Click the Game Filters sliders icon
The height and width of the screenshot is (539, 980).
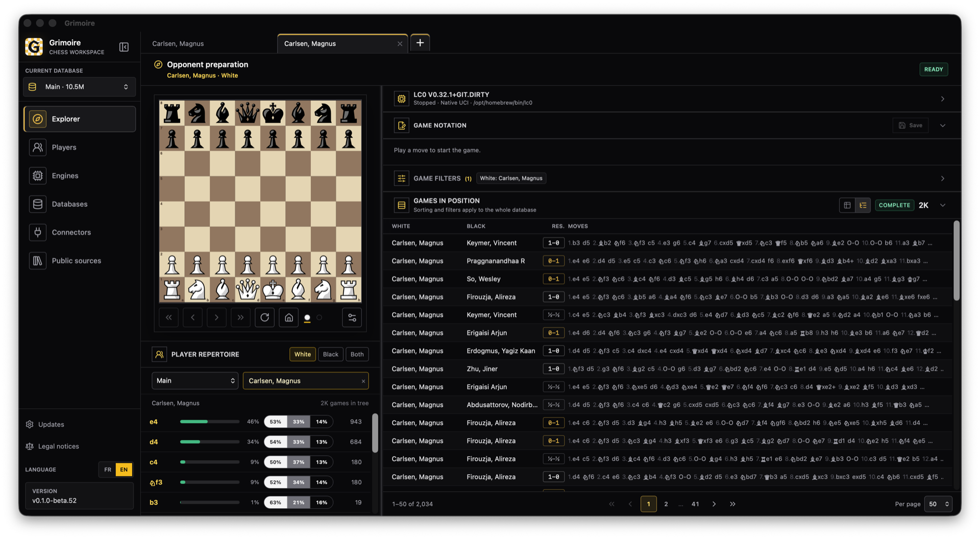point(402,178)
